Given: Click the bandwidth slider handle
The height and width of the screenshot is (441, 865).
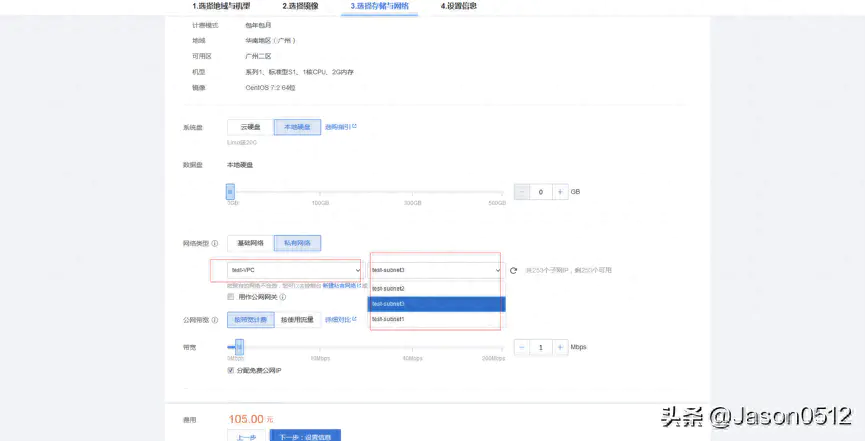Looking at the screenshot, I should (238, 346).
